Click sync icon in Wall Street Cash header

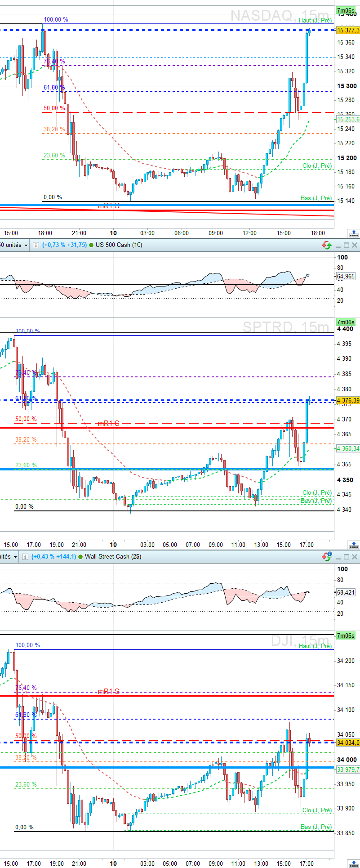click(327, 557)
